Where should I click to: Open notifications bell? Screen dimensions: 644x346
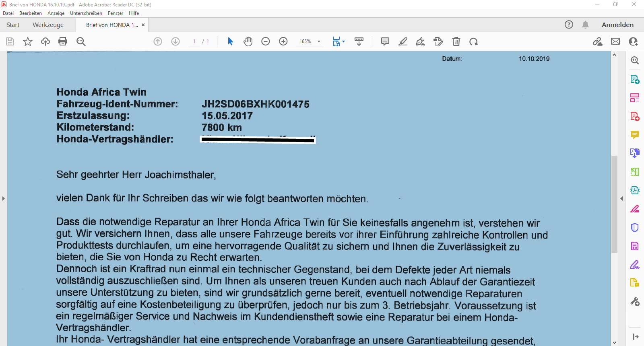(586, 25)
